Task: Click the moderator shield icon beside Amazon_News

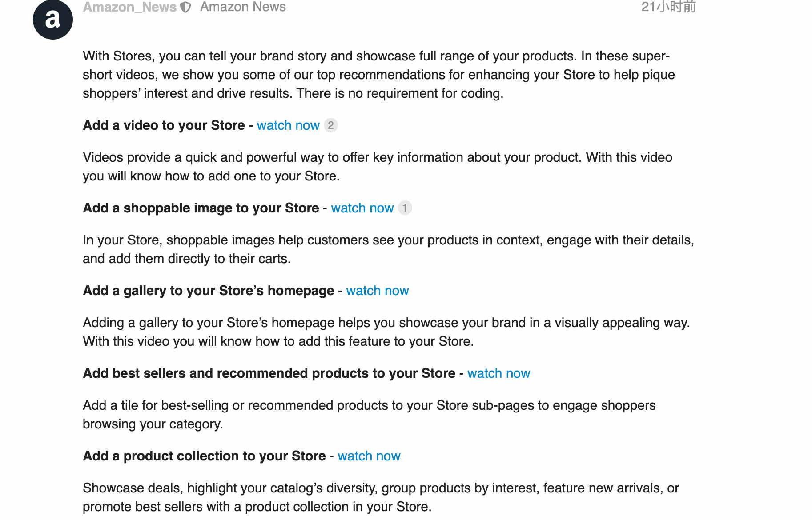Action: [185, 7]
